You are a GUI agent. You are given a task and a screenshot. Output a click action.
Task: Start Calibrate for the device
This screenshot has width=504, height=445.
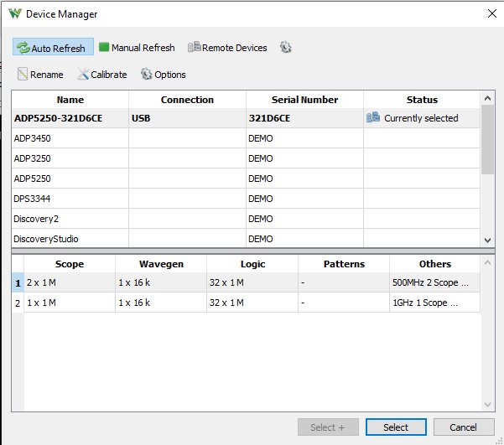(102, 75)
